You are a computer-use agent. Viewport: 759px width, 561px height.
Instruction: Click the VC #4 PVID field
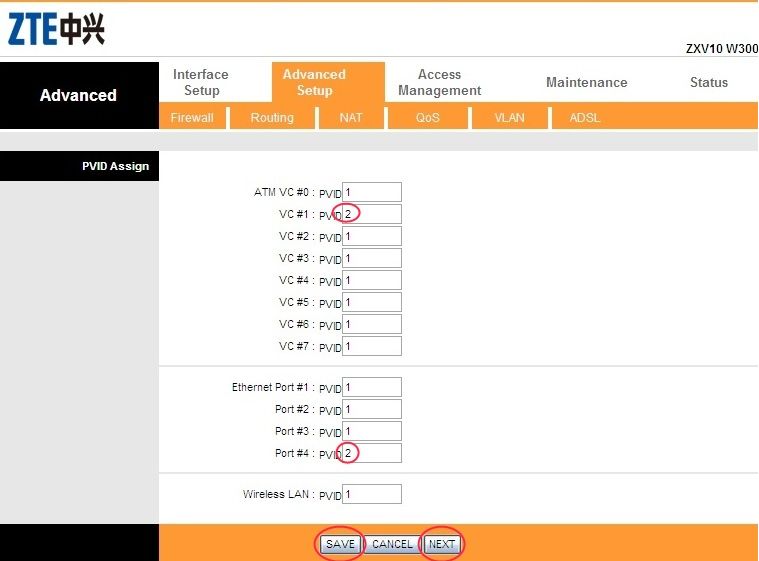372,280
